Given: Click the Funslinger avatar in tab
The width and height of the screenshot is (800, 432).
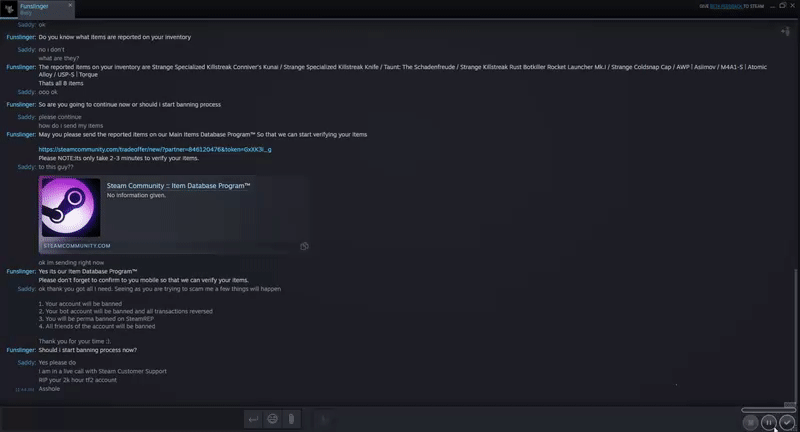Looking at the screenshot, I should coord(9,9).
